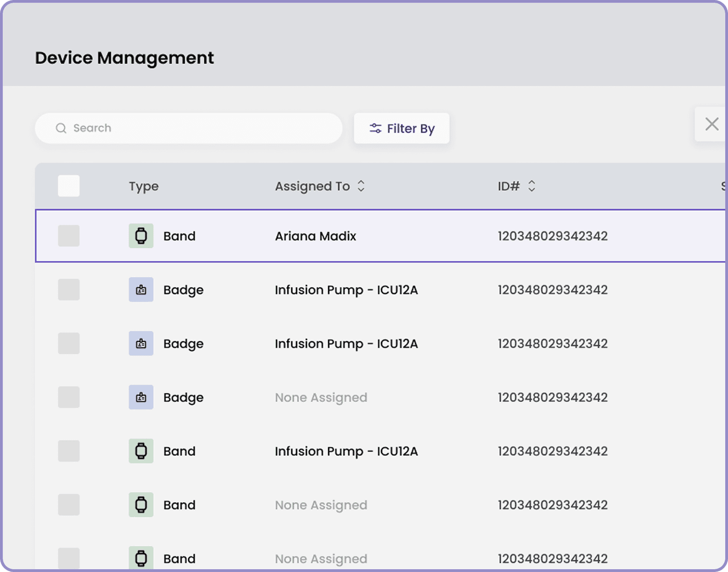This screenshot has height=572, width=728.
Task: Click Infusion Pump - ICU12A in Band row
Action: pos(347,452)
